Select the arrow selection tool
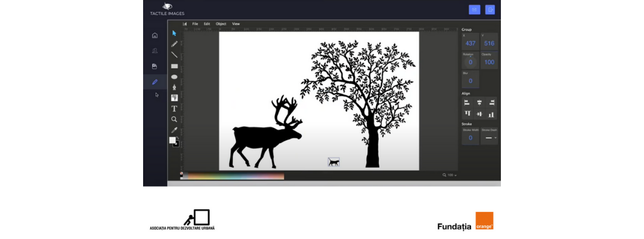The image size is (644, 239). [174, 33]
